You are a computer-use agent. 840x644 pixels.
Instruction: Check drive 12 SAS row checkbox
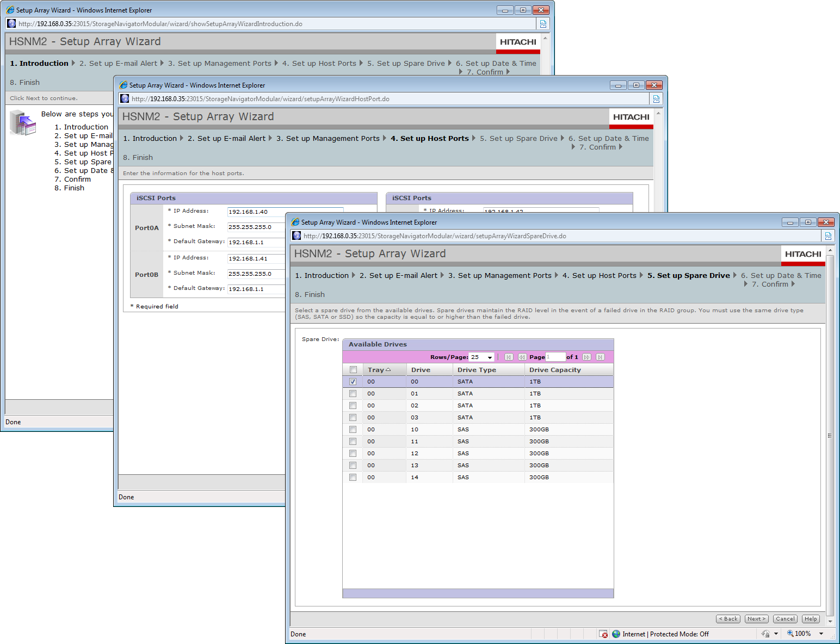[353, 454]
